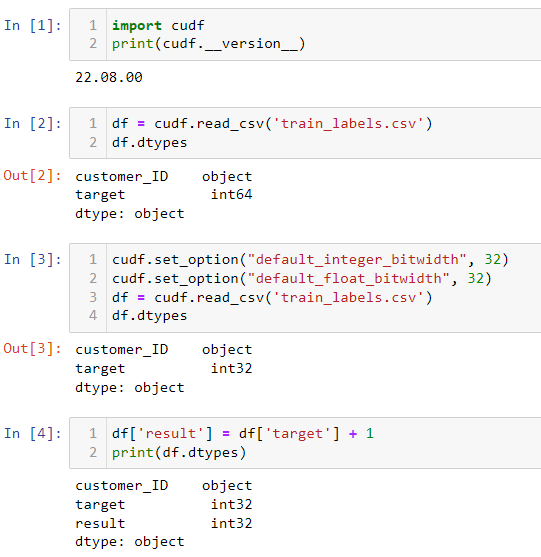Click 'customer_ID' row in cell 4 output
Viewport: 541px width, 557px height.
(x=164, y=486)
